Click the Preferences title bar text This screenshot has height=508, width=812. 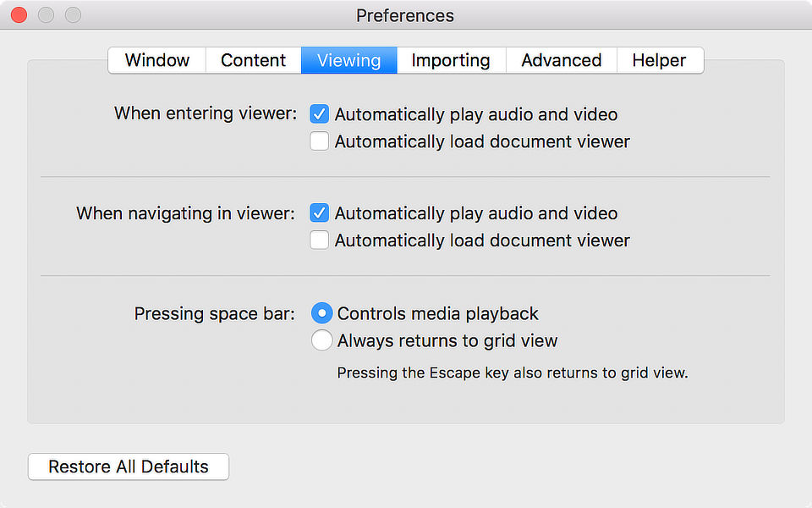coord(405,15)
